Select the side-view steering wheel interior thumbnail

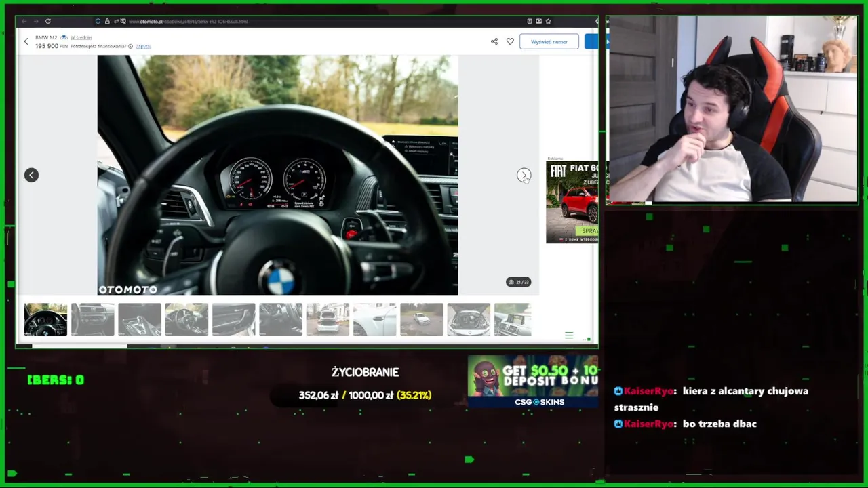tap(186, 320)
